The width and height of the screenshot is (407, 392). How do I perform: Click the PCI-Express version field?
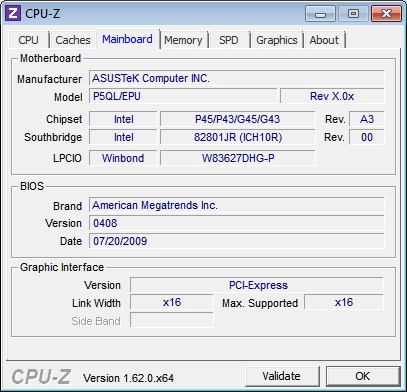[257, 285]
